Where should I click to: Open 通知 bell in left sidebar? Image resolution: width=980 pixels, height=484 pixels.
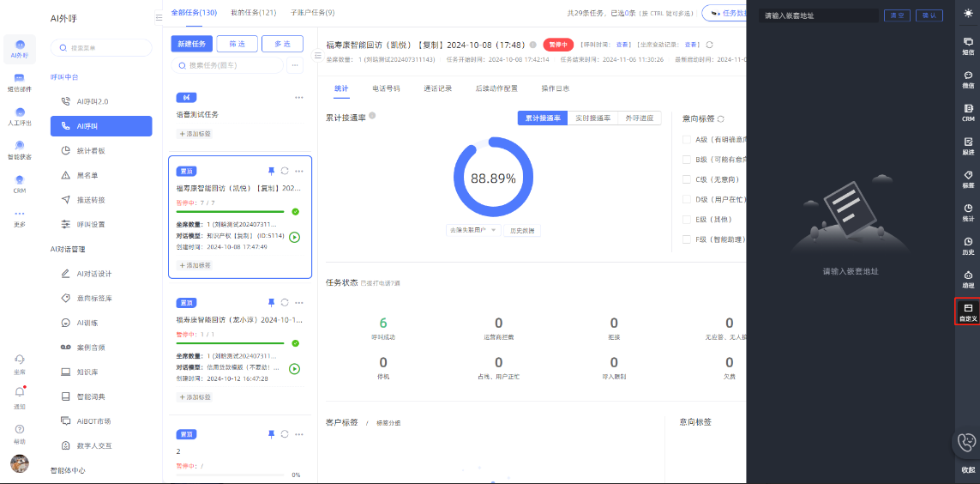pos(19,395)
